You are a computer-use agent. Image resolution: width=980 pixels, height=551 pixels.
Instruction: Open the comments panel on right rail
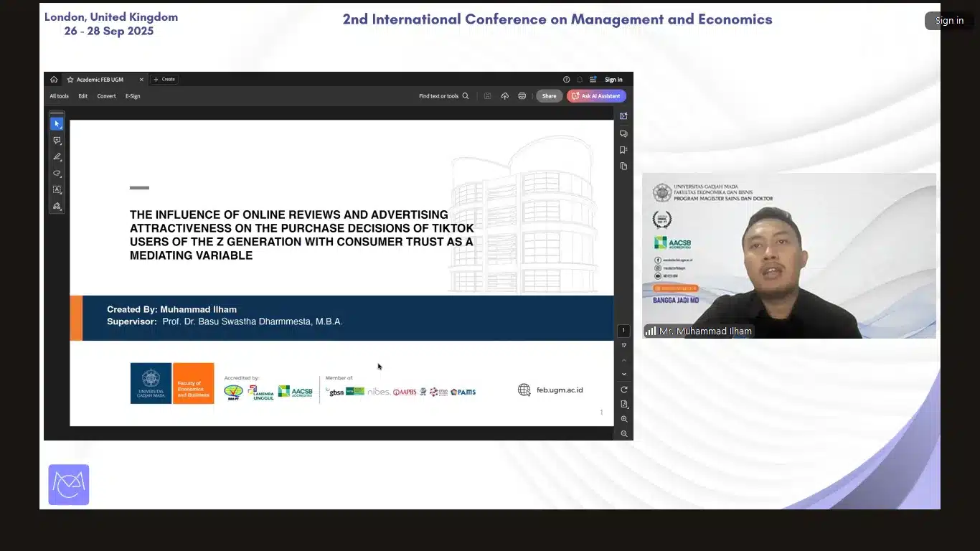pos(623,133)
